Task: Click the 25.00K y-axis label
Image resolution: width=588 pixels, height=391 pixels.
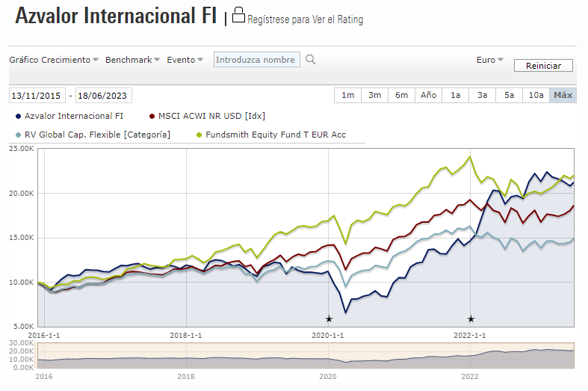Action: 22,149
